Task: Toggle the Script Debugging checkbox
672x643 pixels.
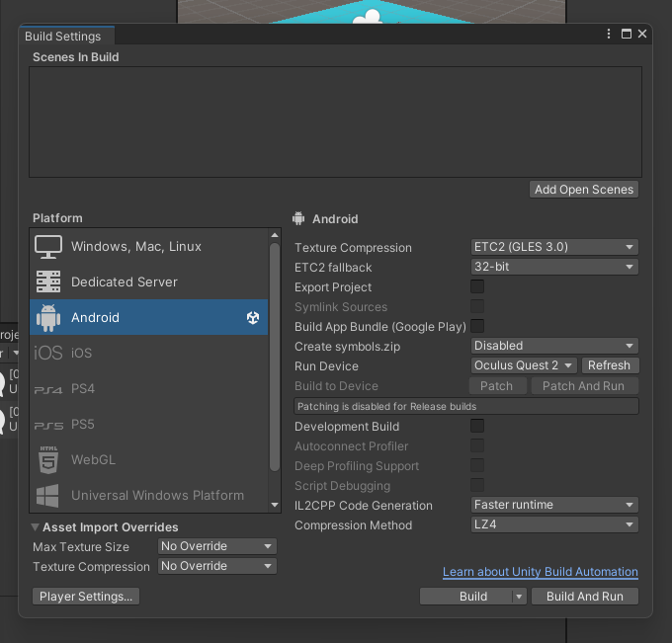Action: click(x=477, y=485)
